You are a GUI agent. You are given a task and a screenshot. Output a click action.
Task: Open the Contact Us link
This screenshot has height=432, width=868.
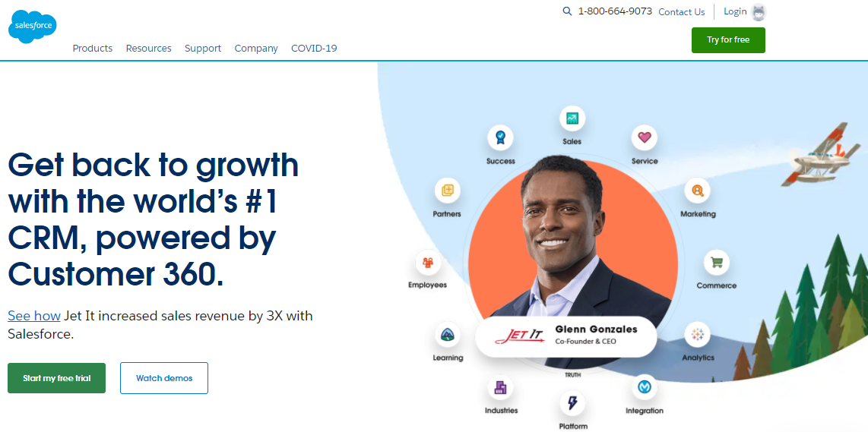click(682, 11)
